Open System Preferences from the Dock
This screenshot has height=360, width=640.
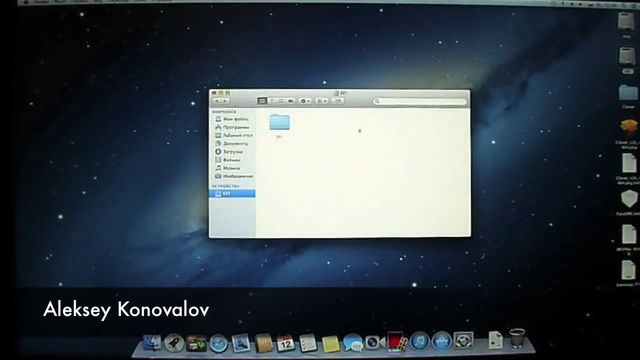[464, 340]
